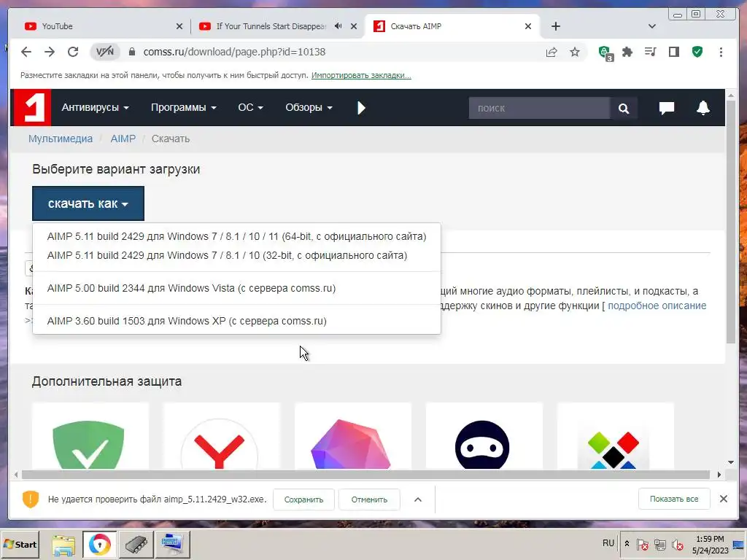This screenshot has width=747, height=560.
Task: Open the extensions puzzle icon
Action: (627, 52)
